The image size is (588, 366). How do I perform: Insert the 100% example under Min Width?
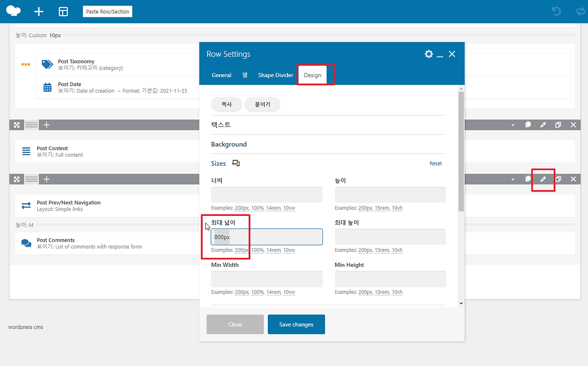click(258, 292)
